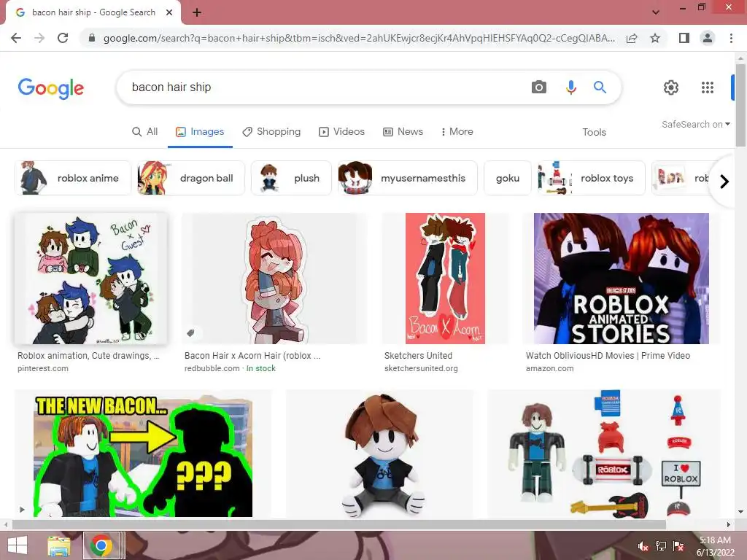
Task: Open the Chrome three-dot menu
Action: [731, 38]
